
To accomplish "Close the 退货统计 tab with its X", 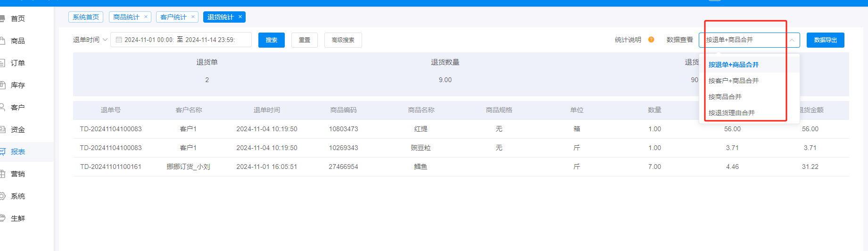I will click(x=240, y=17).
